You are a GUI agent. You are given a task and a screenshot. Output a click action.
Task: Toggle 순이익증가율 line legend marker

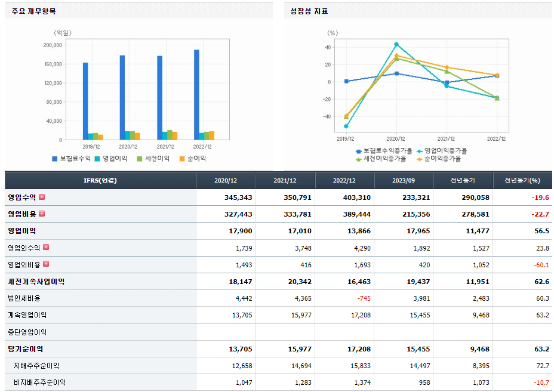coord(420,159)
